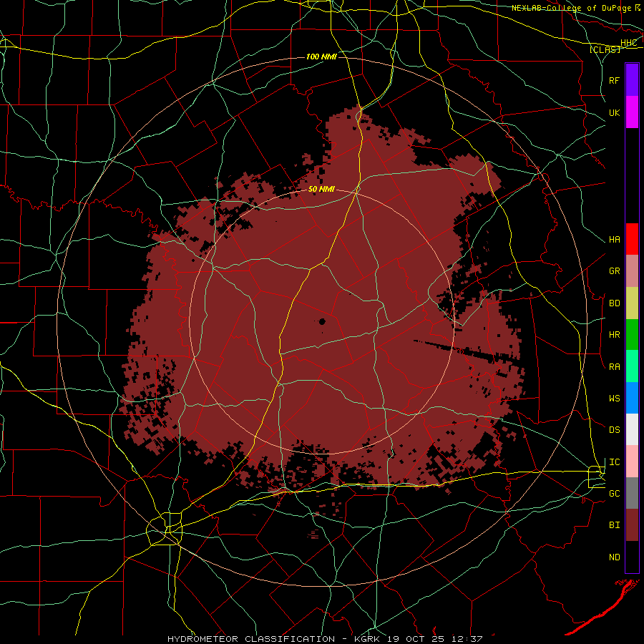This screenshot has width=644, height=644.
Task: Click the UK magenta legend swatch
Action: coord(632,112)
